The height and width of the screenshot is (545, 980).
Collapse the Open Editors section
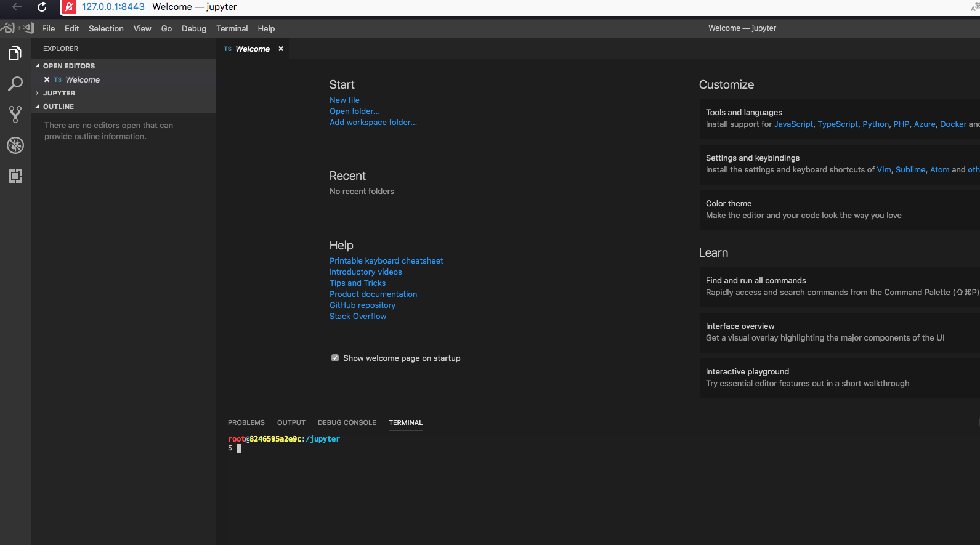click(x=123, y=66)
